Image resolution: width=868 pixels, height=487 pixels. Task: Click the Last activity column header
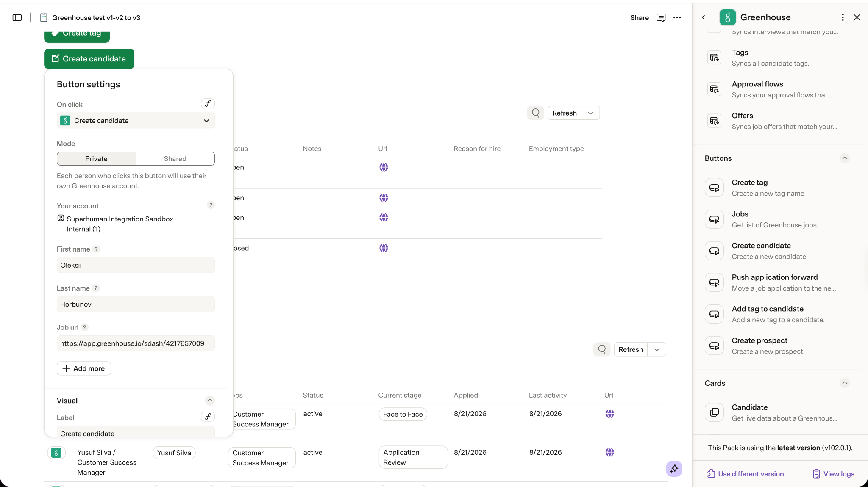coord(548,395)
